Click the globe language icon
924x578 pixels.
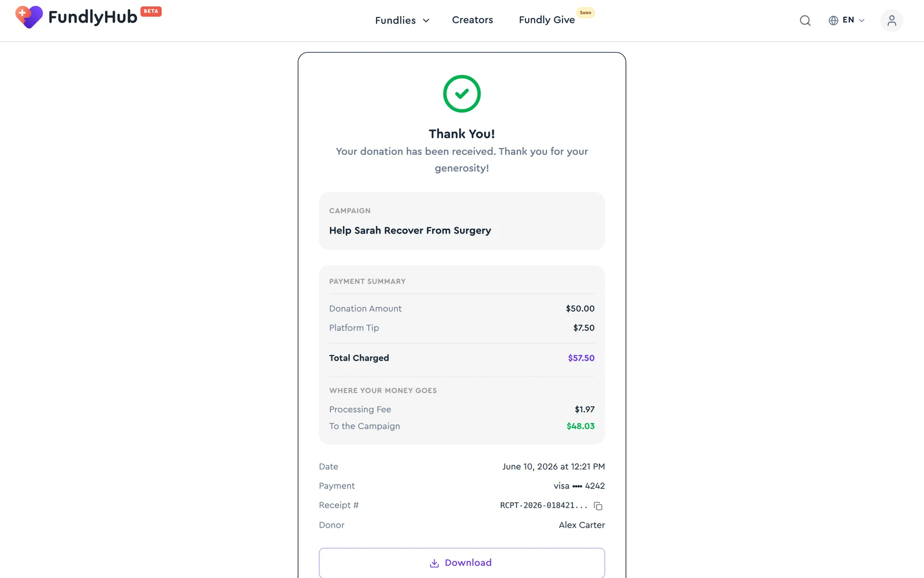tap(833, 20)
